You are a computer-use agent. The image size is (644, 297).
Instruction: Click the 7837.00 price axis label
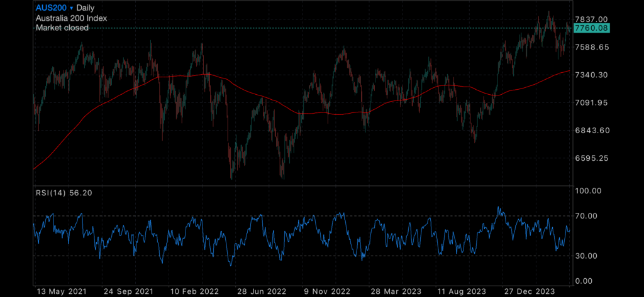tap(591, 19)
